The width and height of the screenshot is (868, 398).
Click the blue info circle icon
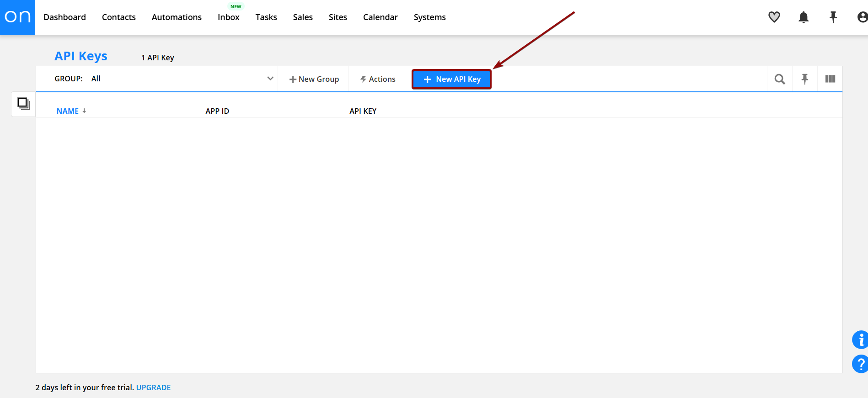860,340
